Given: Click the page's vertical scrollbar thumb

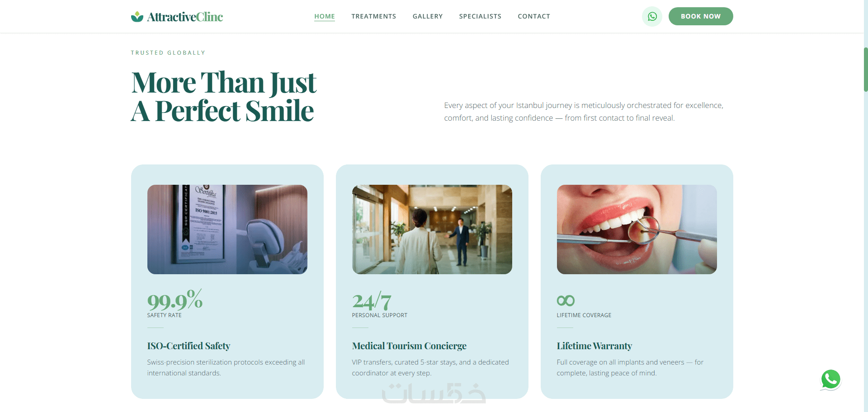Looking at the screenshot, I should (x=866, y=69).
